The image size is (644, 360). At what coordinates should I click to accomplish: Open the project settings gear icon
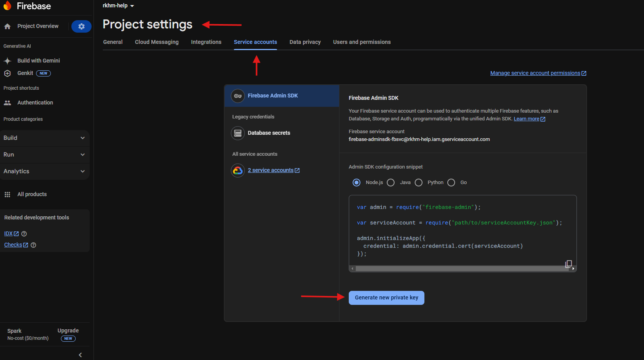[81, 26]
